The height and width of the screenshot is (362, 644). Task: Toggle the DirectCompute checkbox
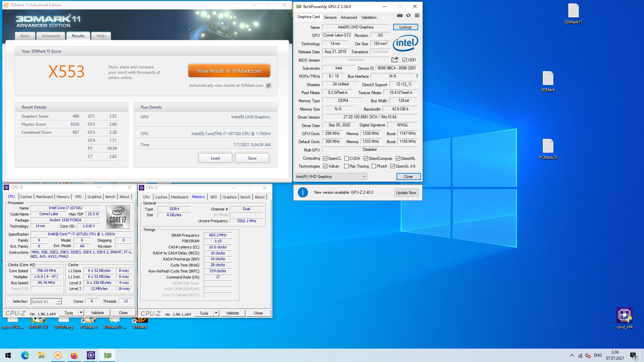click(366, 159)
